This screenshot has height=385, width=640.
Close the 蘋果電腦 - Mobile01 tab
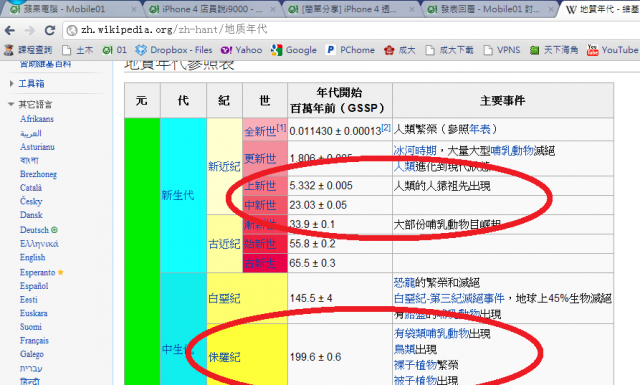pos(133,9)
